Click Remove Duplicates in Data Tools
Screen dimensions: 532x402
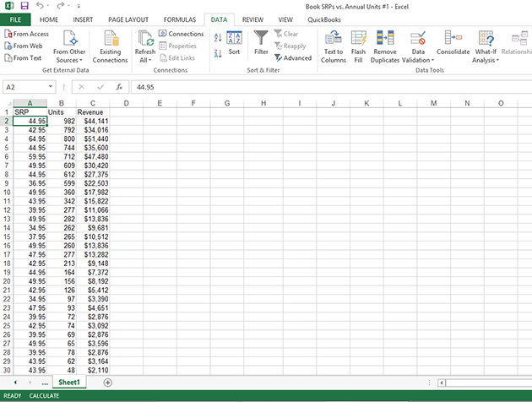(x=384, y=39)
